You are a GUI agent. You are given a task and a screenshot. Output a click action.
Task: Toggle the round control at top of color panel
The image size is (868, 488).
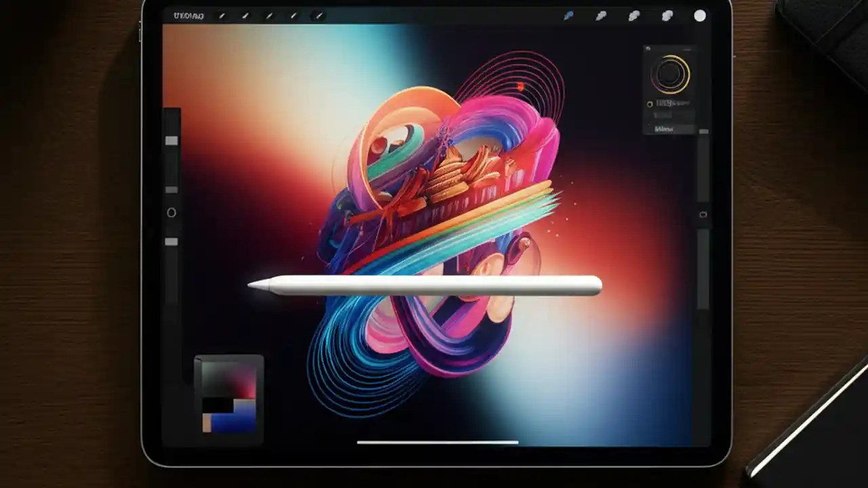(x=648, y=47)
